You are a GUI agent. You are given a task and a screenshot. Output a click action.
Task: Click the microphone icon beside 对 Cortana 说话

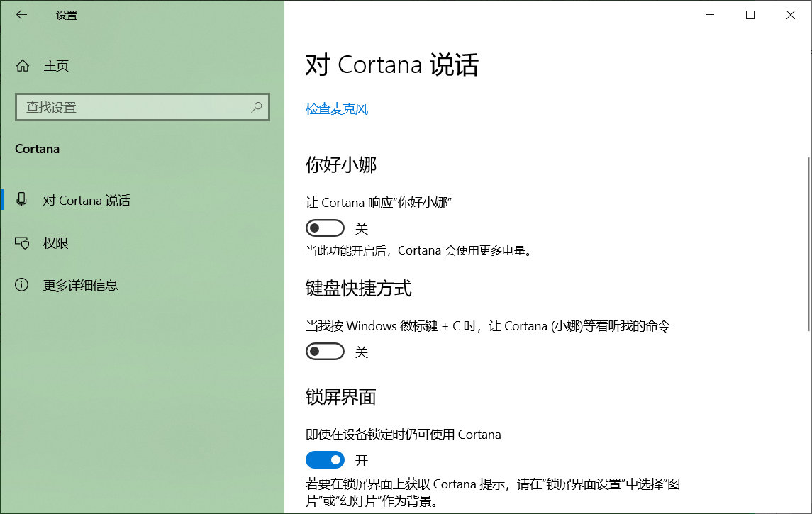pyautogui.click(x=21, y=200)
